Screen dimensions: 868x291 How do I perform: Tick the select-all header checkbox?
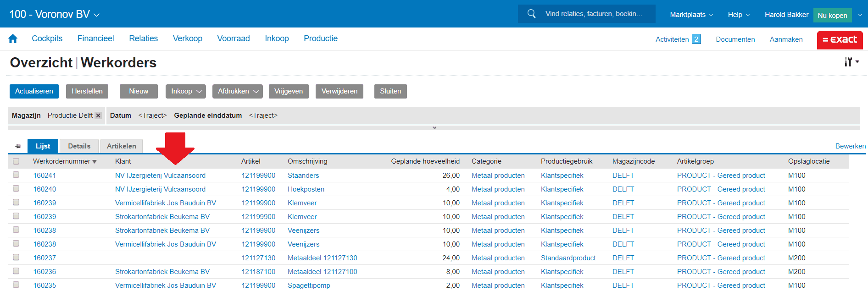coord(16,161)
